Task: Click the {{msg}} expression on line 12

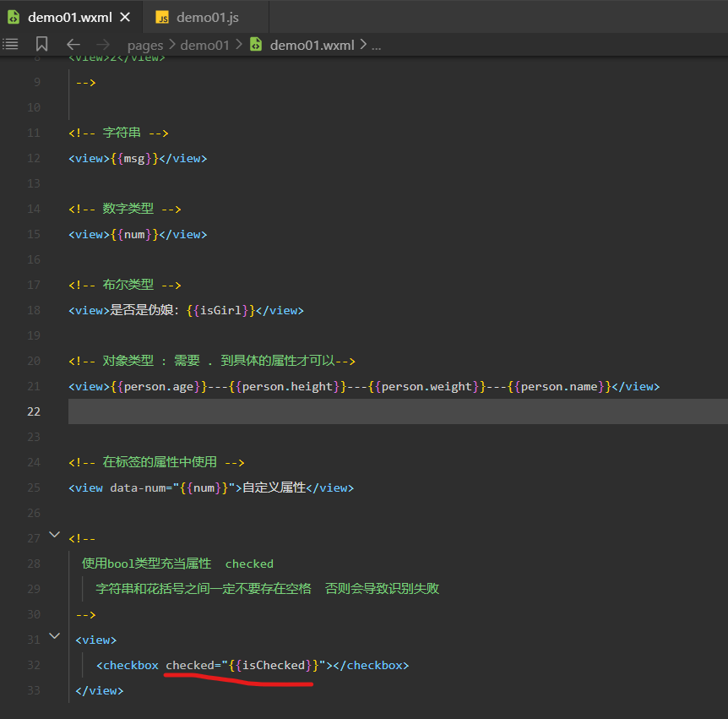Action: coord(134,158)
